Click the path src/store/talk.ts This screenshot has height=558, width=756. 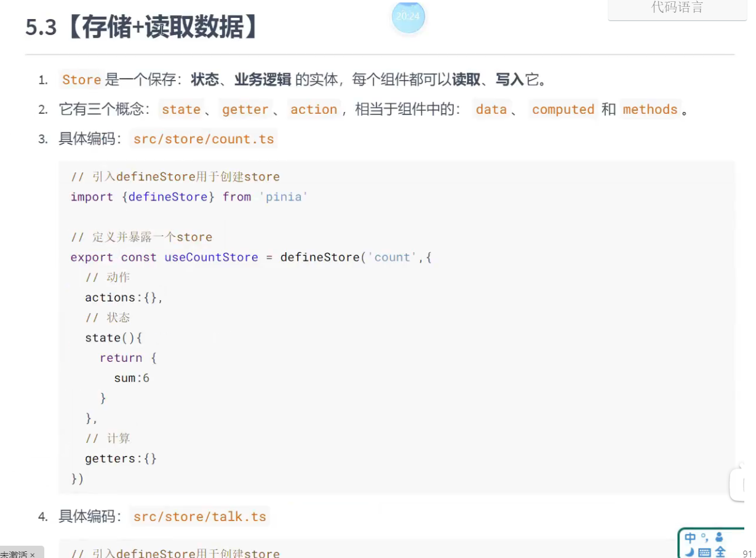click(x=200, y=516)
